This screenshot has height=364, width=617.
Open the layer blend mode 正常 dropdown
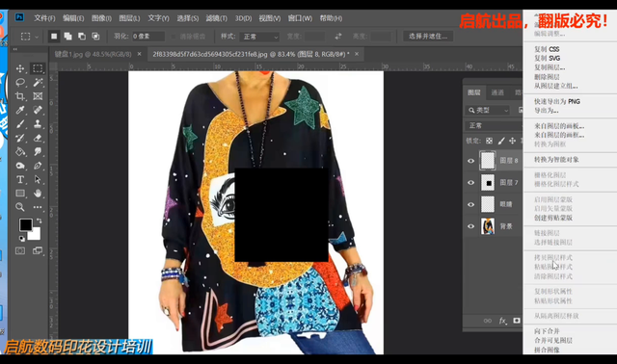tap(494, 126)
